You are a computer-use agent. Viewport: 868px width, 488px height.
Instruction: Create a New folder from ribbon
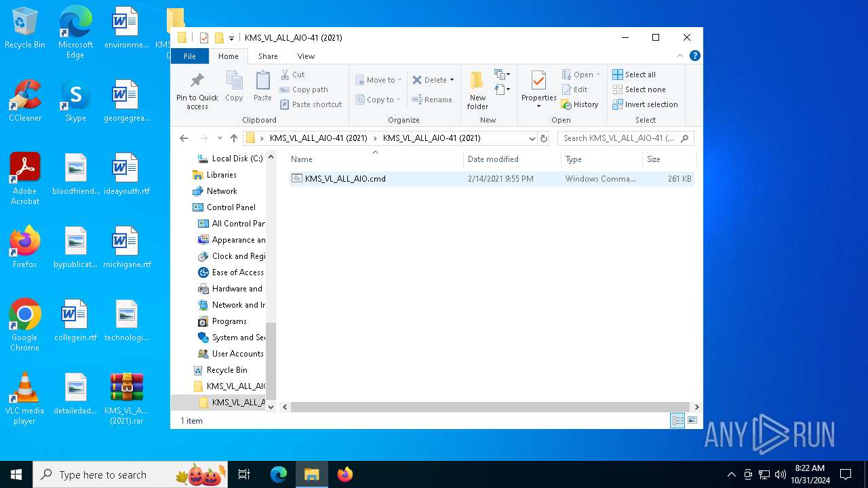477,90
